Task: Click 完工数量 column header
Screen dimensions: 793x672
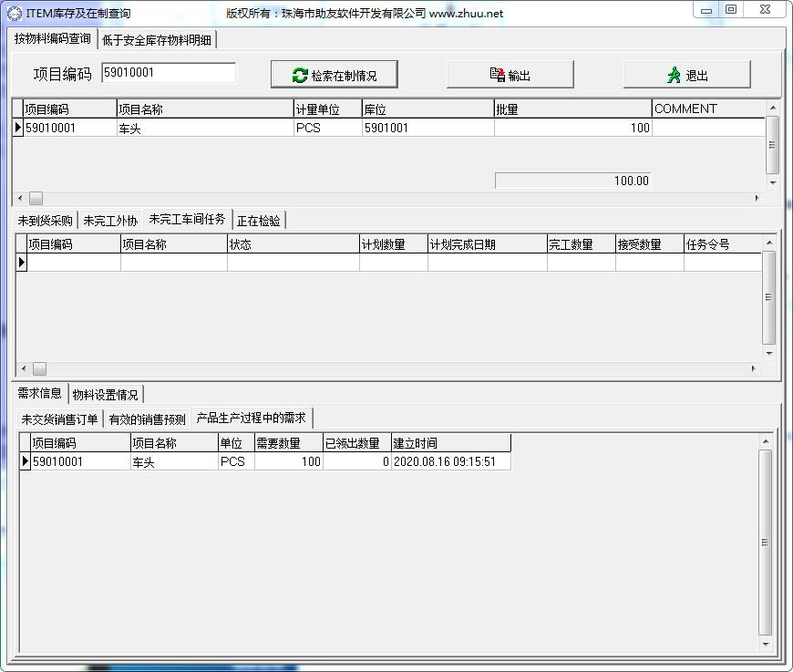Action: [x=581, y=244]
